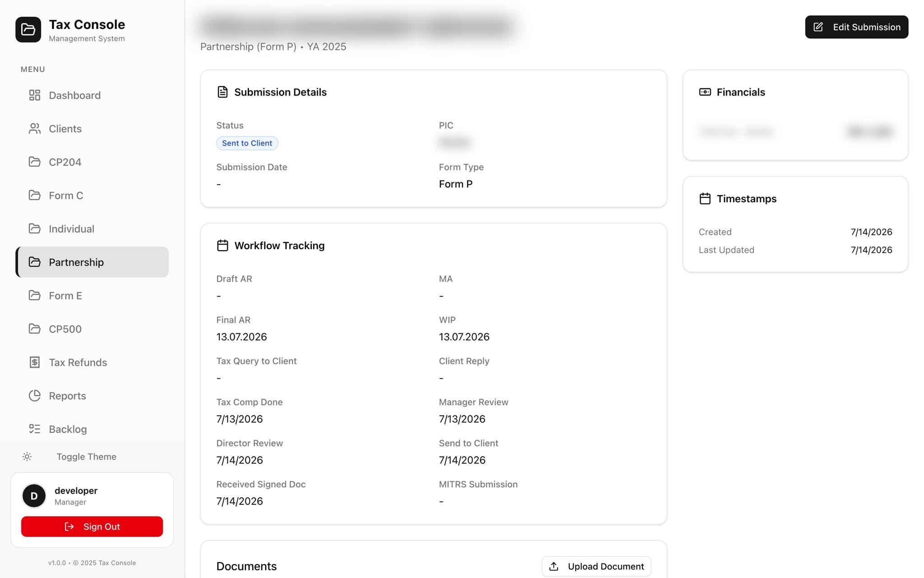Click the Edit Submission button
This screenshot has width=924, height=578.
(856, 27)
